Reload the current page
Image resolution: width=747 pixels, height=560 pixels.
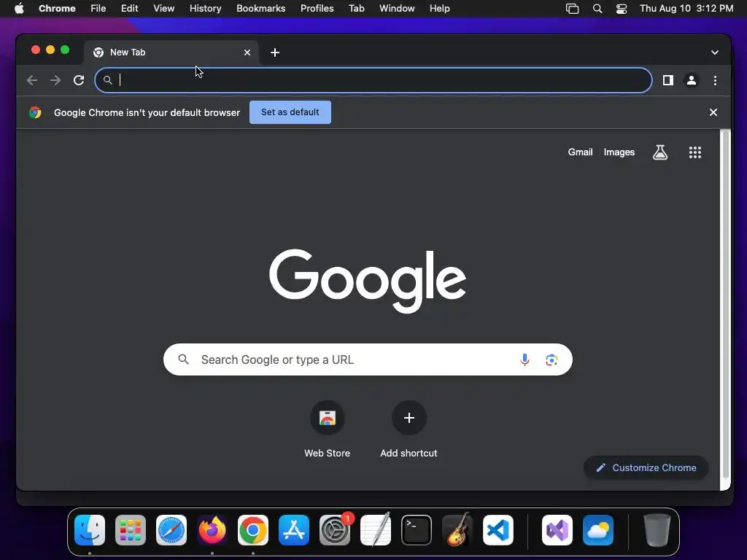pyautogui.click(x=79, y=80)
